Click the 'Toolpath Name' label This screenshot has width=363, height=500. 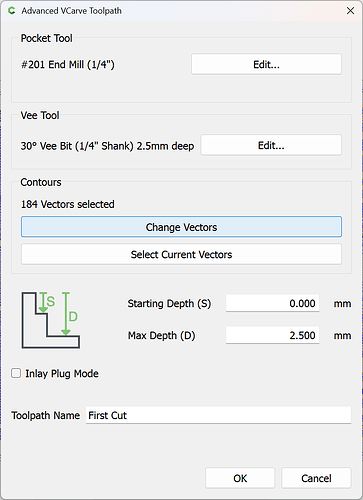(46, 415)
